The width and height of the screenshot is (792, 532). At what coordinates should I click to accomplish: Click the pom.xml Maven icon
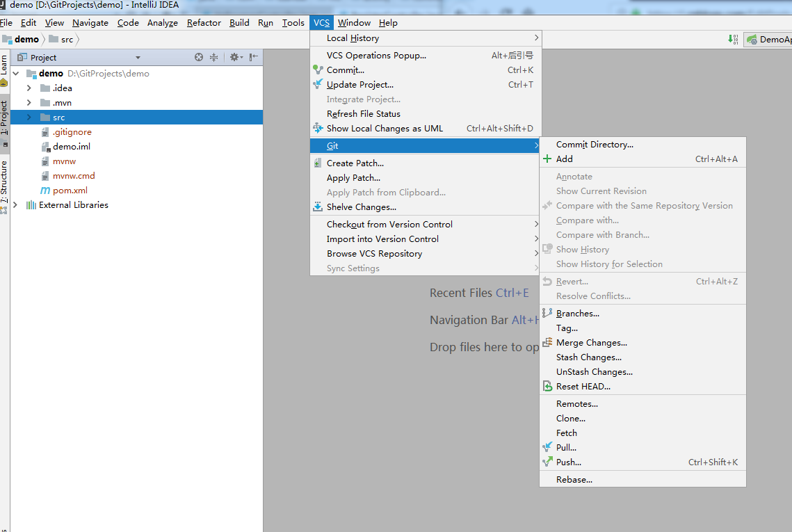click(x=45, y=191)
